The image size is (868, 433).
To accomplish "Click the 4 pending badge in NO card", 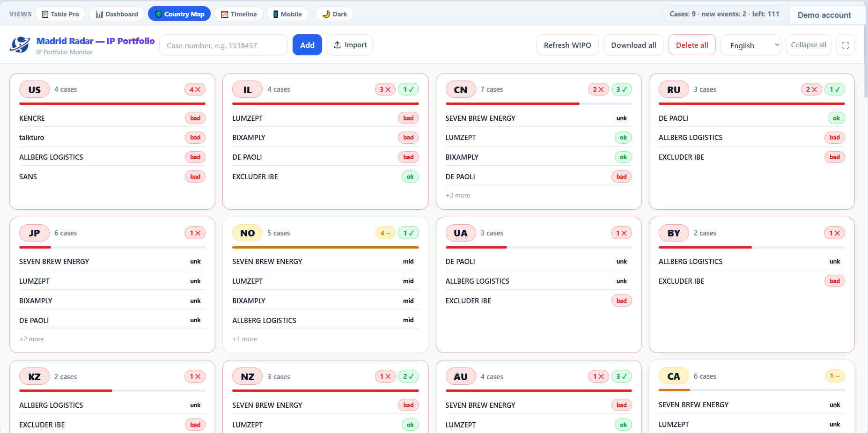I will (385, 233).
